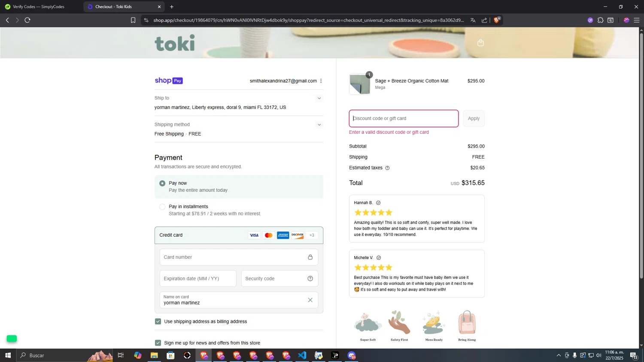The width and height of the screenshot is (644, 362).
Task: Go back to the previous page
Action: (7, 20)
